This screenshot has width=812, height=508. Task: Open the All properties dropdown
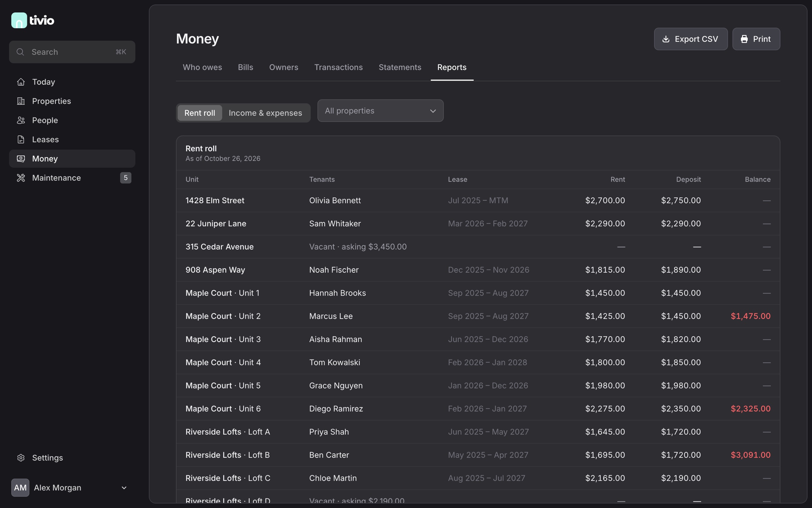pyautogui.click(x=380, y=111)
